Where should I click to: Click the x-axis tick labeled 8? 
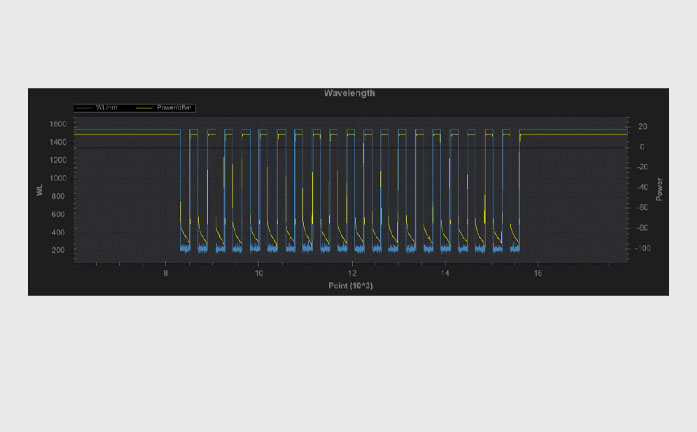(x=165, y=273)
